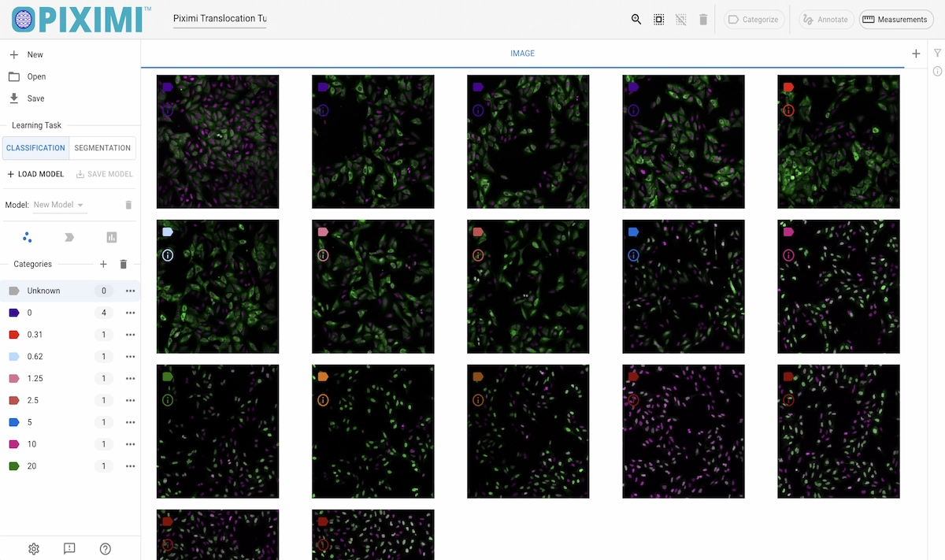Click the zoom magnifier icon in toolbar
The image size is (945, 560).
(636, 20)
